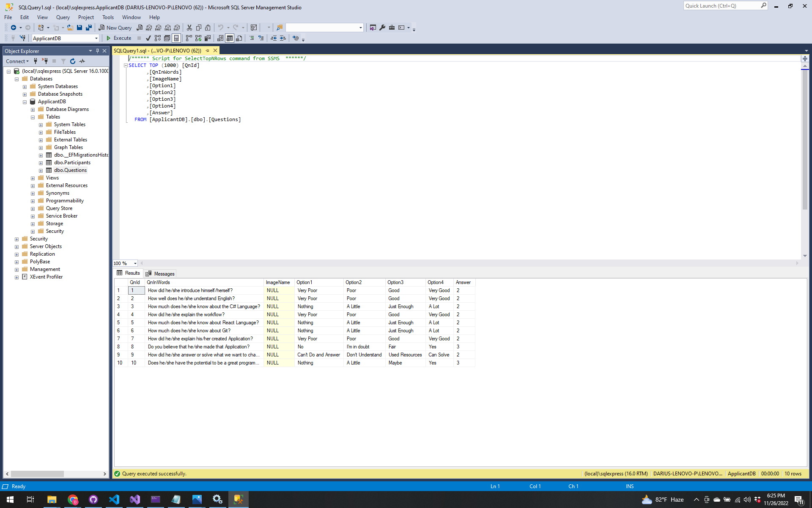Click the New Query button
This screenshot has height=508, width=812.
[115, 28]
